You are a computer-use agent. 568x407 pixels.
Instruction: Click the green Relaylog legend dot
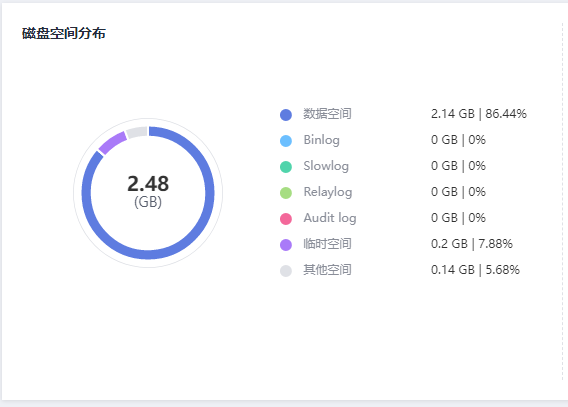coord(286,193)
